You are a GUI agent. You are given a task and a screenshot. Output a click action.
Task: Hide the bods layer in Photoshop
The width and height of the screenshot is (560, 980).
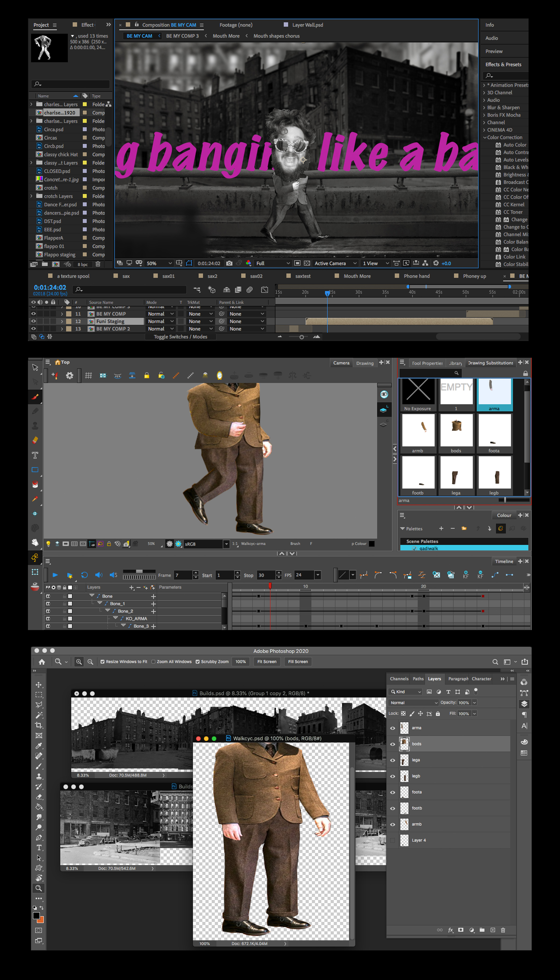pyautogui.click(x=392, y=744)
